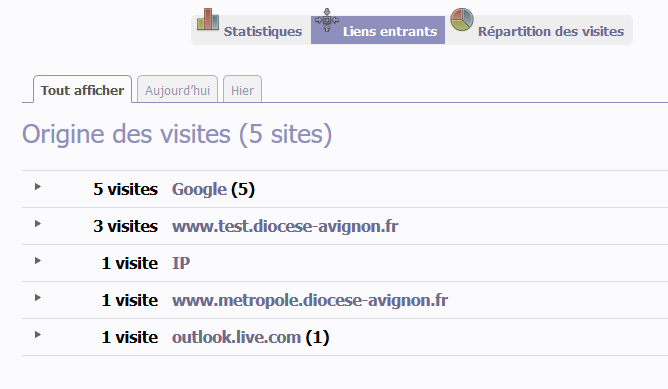Expand the outlook.live.com row
This screenshot has height=389, width=668.
pyautogui.click(x=37, y=335)
